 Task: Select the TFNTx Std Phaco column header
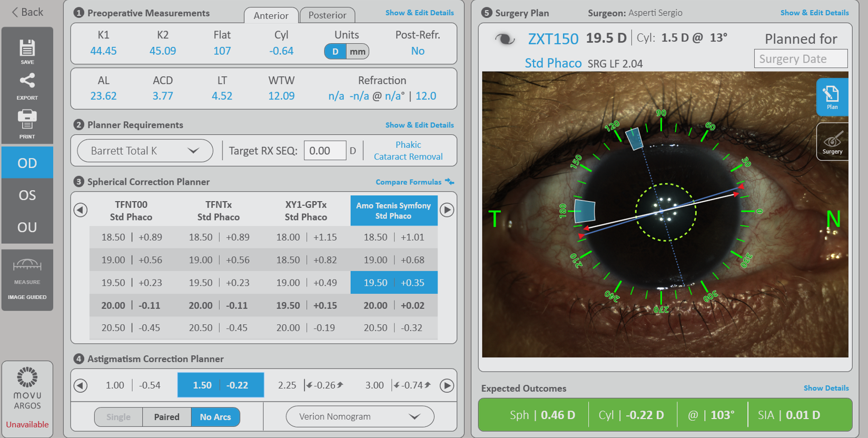pyautogui.click(x=219, y=211)
